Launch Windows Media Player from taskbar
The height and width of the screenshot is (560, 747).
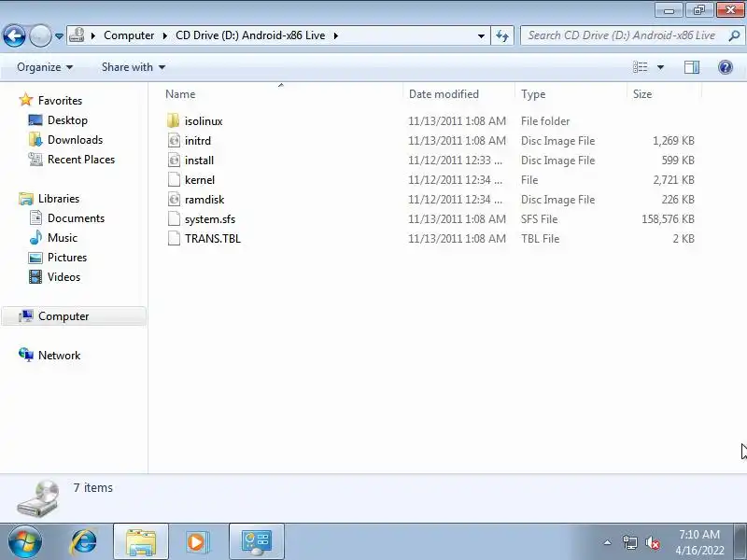point(196,542)
